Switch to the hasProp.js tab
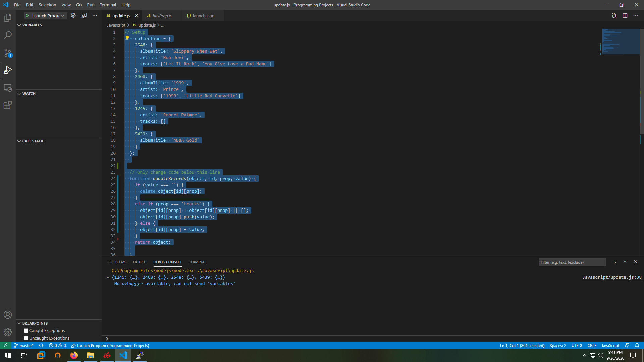Viewport: 644px width, 362px height. [162, 16]
